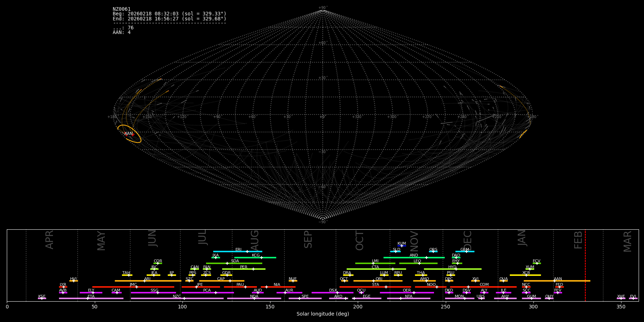This screenshot has height=322, width=644.
Task: Click the ORS shower label
Action: 433,250
